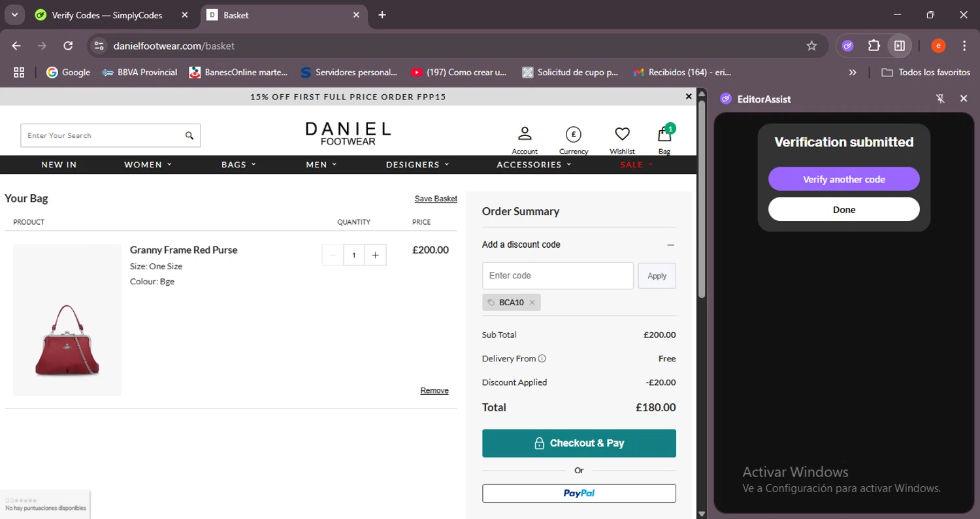The width and height of the screenshot is (980, 519).
Task: Click the site info icon in address bar
Action: point(99,46)
